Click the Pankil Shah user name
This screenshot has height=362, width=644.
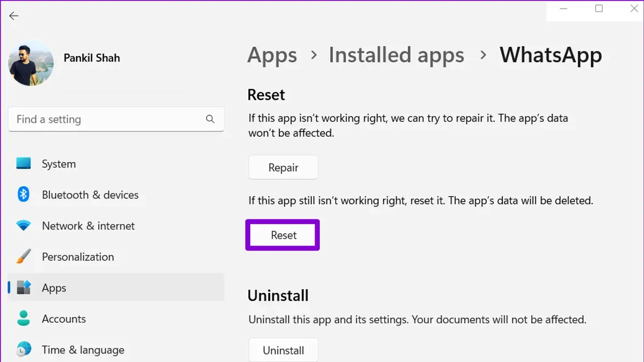tap(92, 58)
